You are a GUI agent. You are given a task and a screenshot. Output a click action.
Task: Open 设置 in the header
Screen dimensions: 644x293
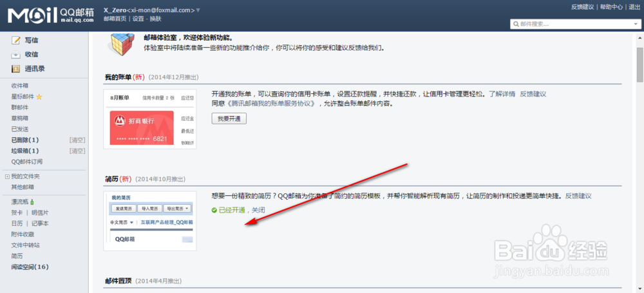point(138,19)
